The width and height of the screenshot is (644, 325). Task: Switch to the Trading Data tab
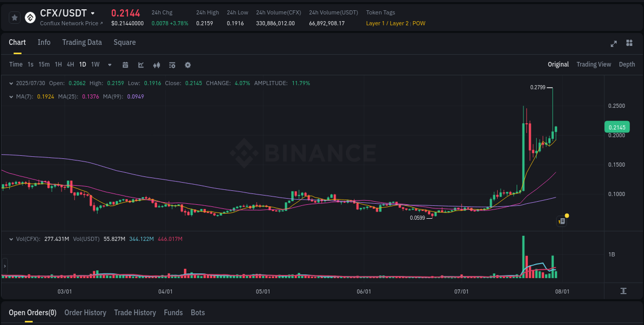point(82,42)
